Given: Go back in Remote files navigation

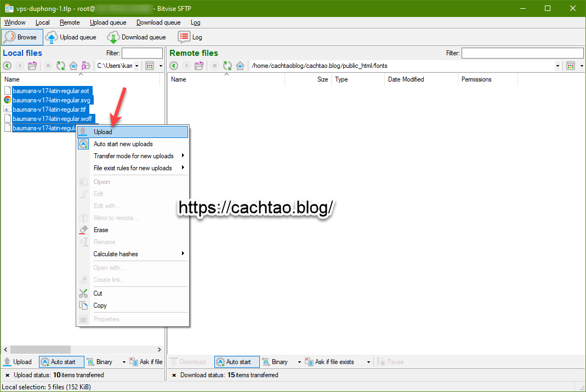Looking at the screenshot, I should click(x=174, y=66).
